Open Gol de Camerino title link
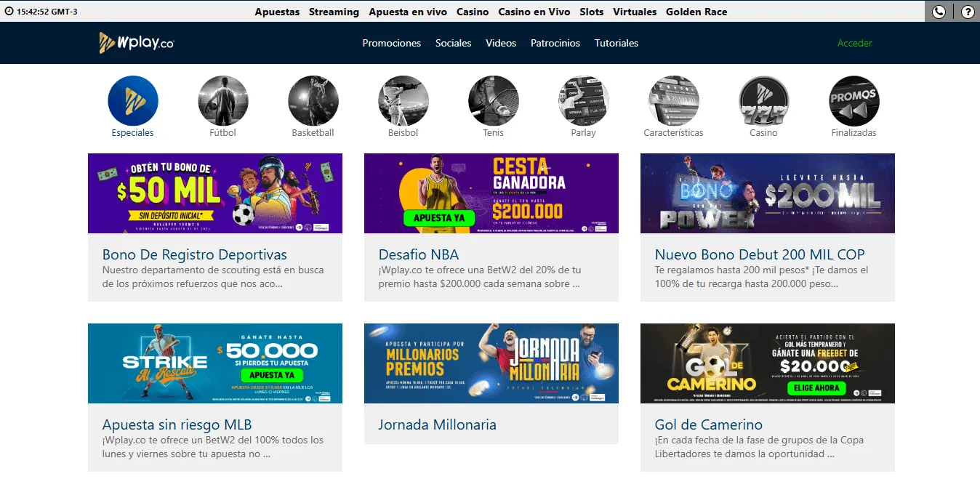Screen dimensions: 980x479 (709, 424)
